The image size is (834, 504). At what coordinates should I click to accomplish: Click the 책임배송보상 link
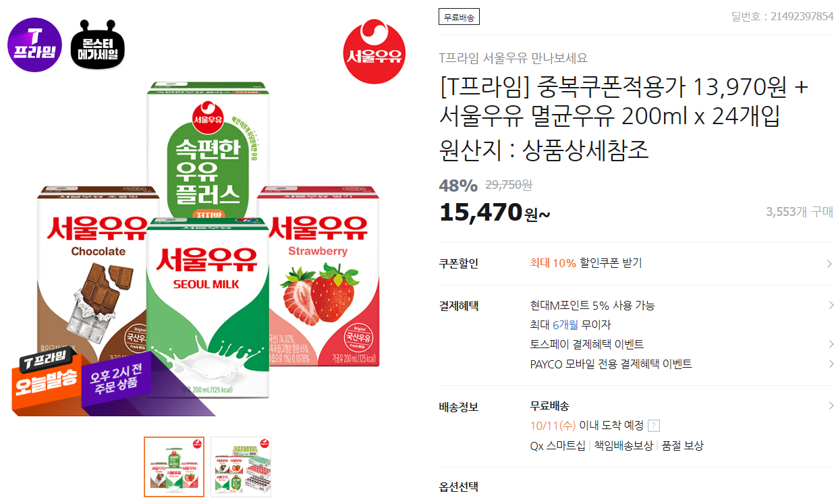click(623, 446)
